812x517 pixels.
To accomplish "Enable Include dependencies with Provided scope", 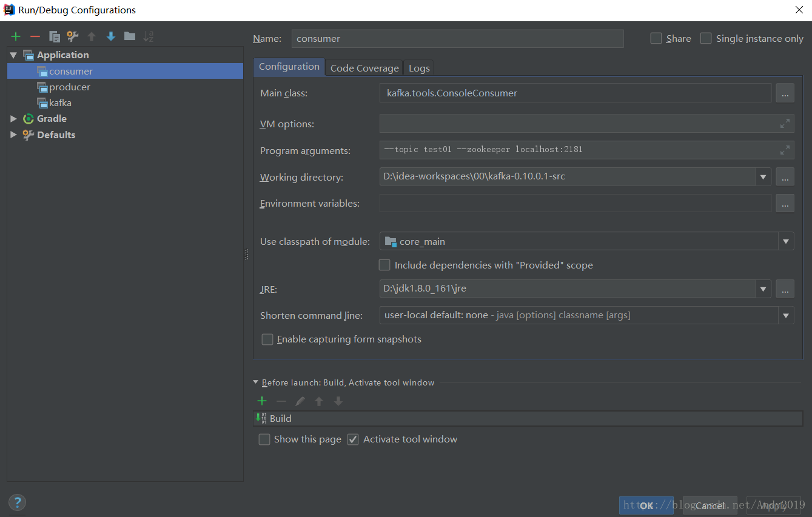I will [x=384, y=265].
